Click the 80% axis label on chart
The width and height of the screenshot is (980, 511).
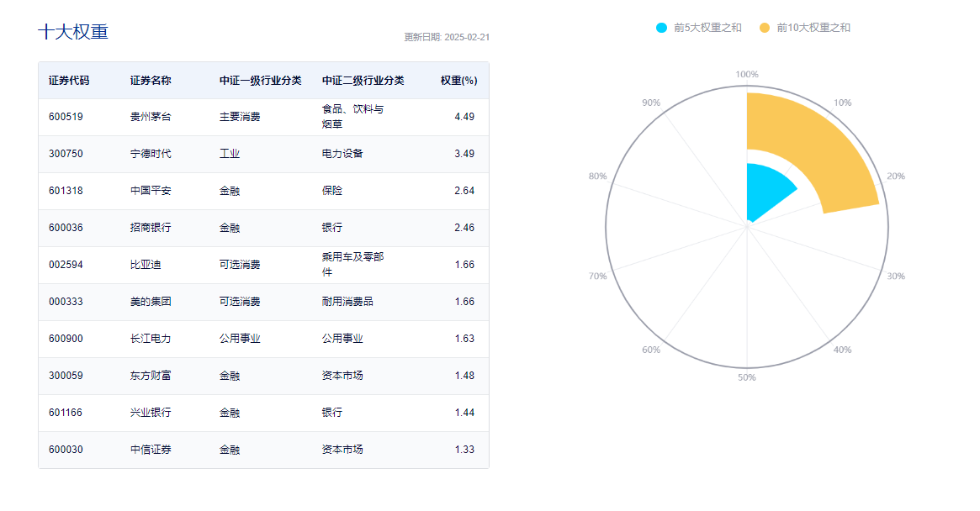[597, 176]
